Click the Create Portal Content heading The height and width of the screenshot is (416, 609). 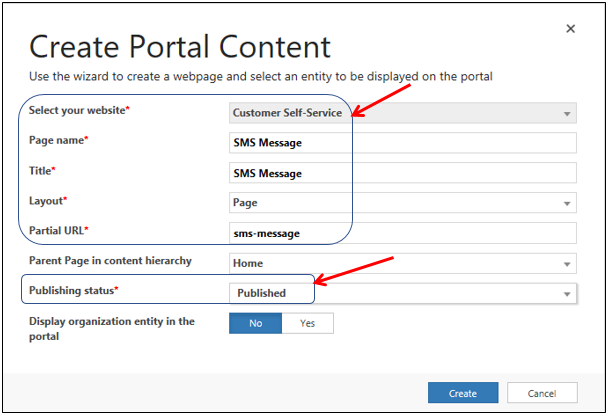pyautogui.click(x=180, y=46)
